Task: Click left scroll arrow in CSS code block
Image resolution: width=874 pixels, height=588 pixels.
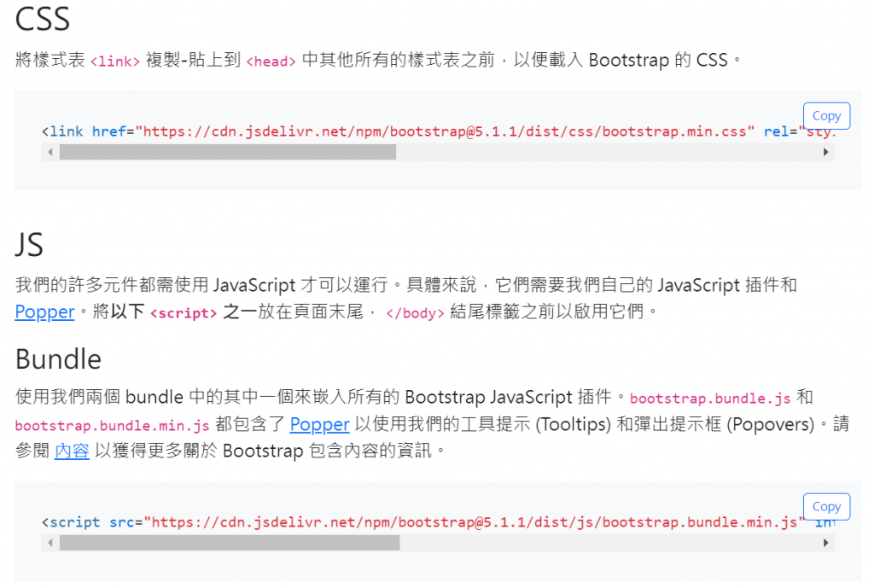Action: tap(50, 152)
